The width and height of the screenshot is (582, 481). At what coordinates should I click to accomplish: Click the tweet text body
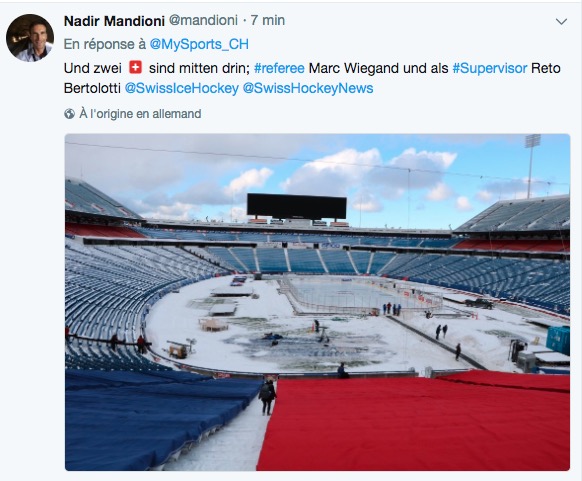point(312,78)
